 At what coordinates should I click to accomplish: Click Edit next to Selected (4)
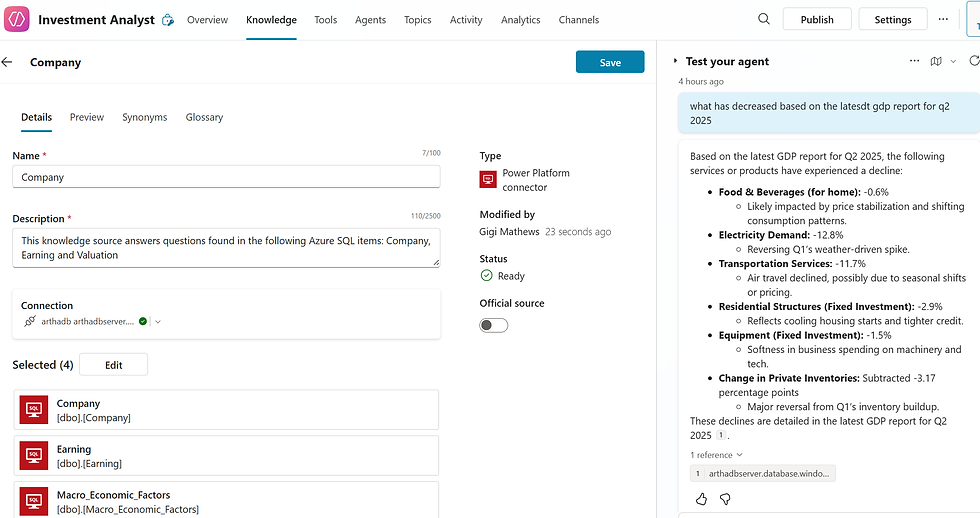[x=113, y=365]
